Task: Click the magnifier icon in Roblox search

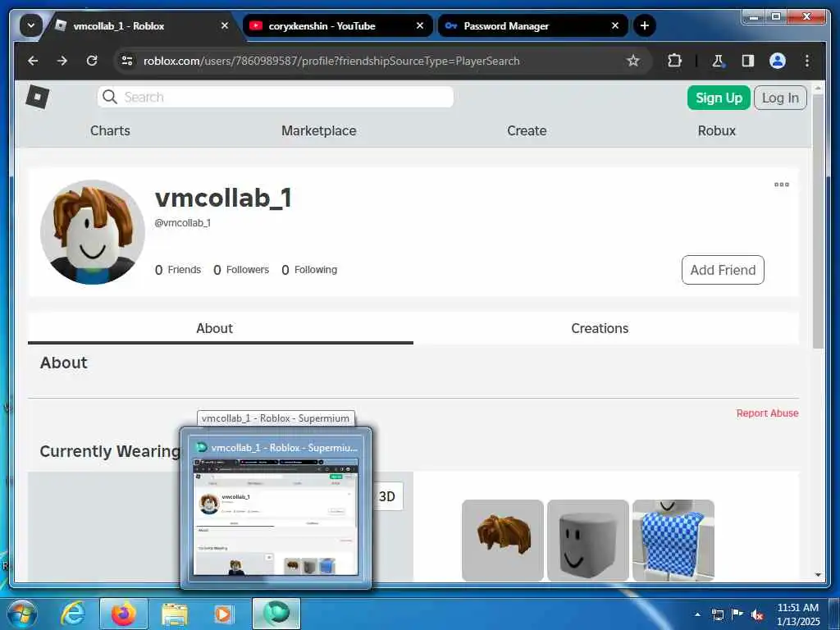Action: click(110, 97)
